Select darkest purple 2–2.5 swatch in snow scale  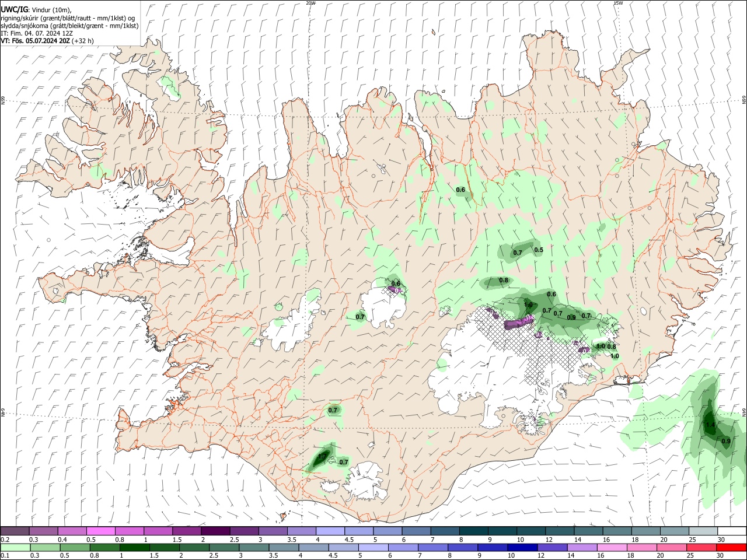pos(215,531)
